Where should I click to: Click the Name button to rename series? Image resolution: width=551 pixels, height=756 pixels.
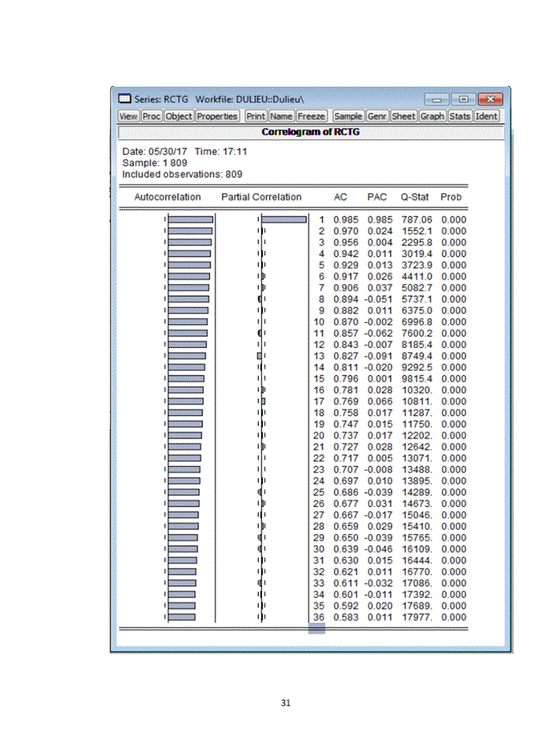tap(281, 116)
